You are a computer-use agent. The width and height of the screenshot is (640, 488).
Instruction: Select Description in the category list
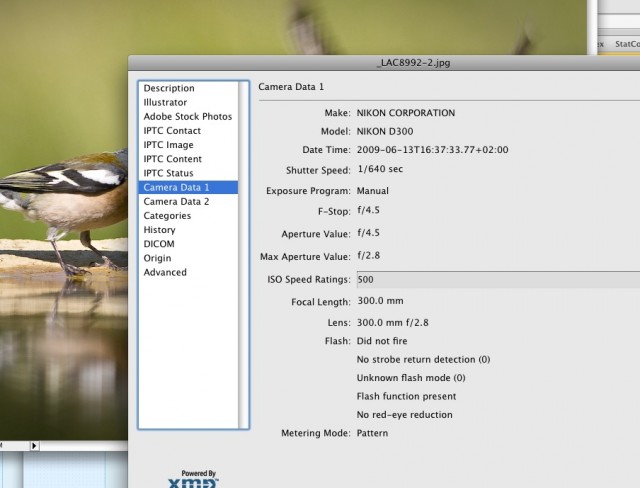click(x=169, y=89)
